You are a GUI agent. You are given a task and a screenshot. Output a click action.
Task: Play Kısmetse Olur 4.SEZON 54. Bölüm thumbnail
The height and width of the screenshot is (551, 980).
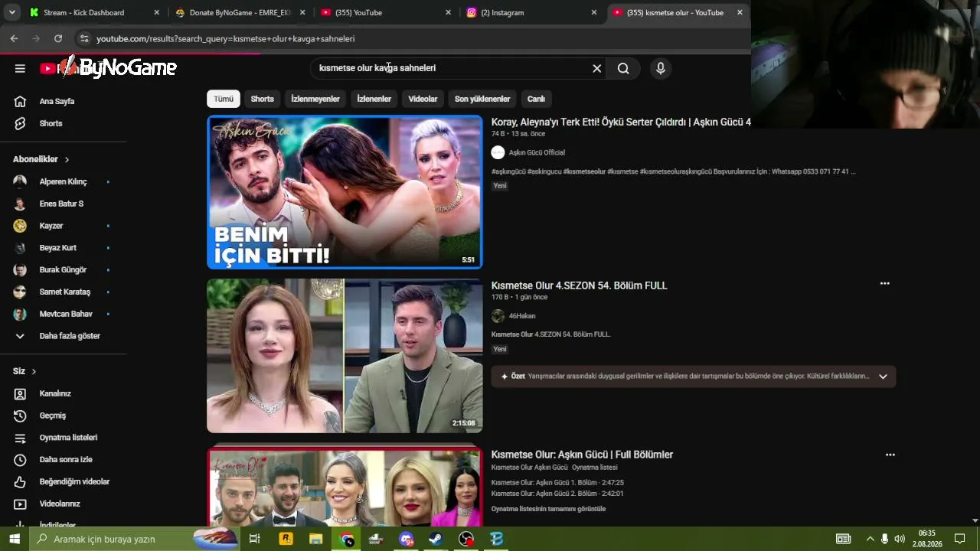[345, 356]
